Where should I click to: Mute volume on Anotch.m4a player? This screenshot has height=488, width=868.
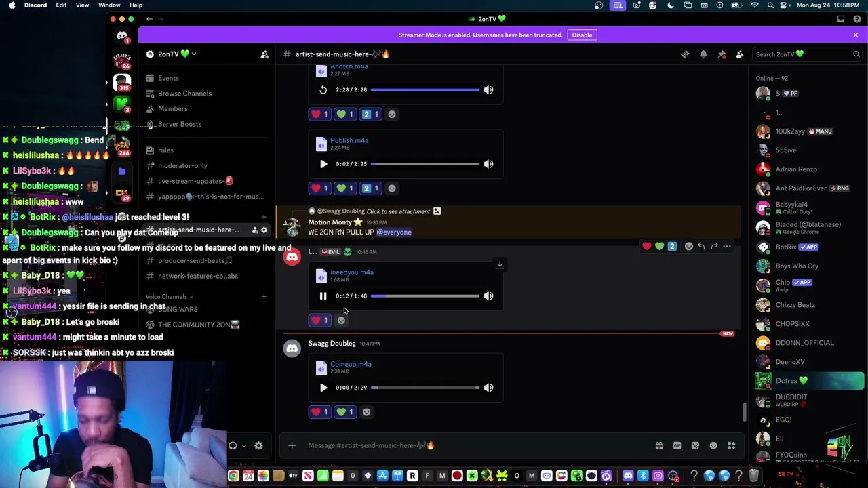tap(488, 90)
